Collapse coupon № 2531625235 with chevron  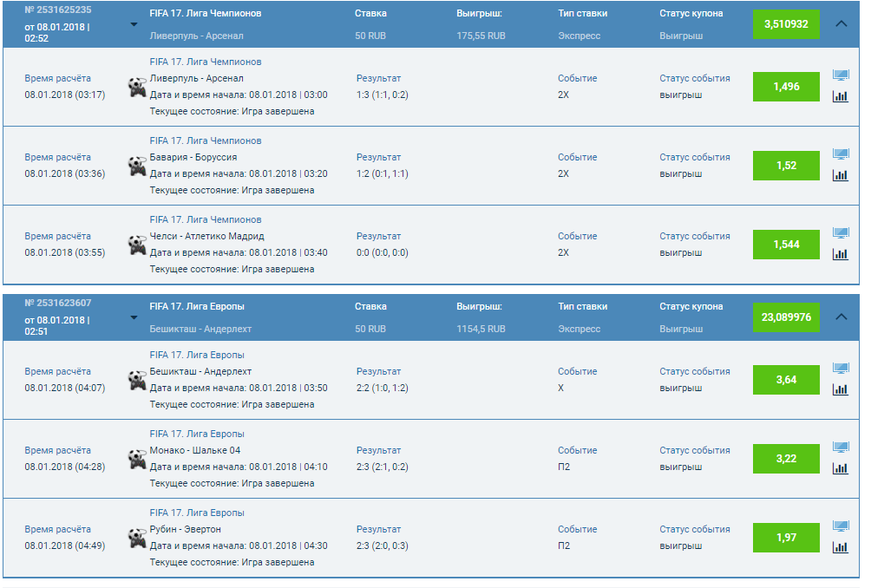(841, 24)
